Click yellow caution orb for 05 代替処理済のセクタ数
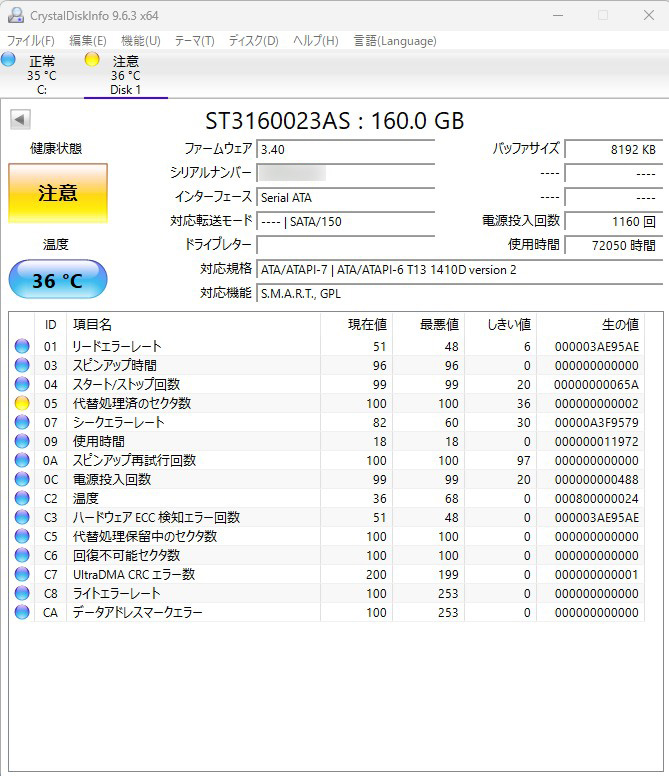 (22, 403)
